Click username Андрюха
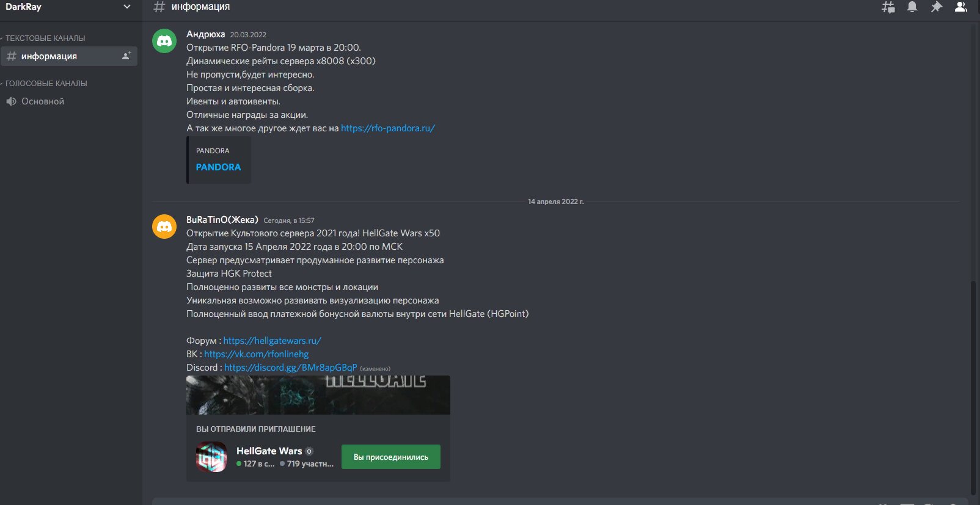 pyautogui.click(x=205, y=34)
